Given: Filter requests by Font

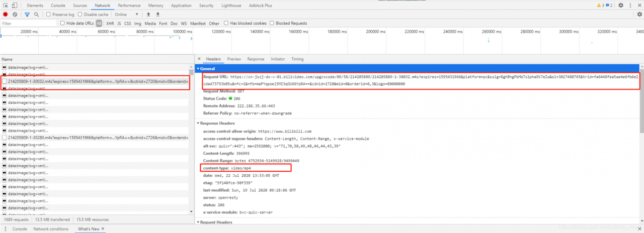Looking at the screenshot, I should 164,23.
